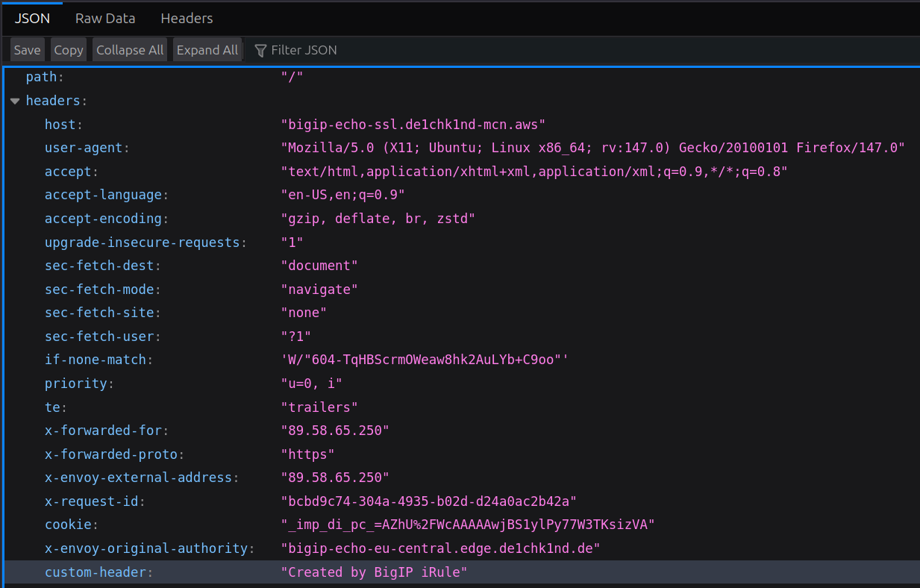Click the x-forwarded-for IP 89.58.65.250
Image resolution: width=920 pixels, height=588 pixels.
(x=335, y=431)
